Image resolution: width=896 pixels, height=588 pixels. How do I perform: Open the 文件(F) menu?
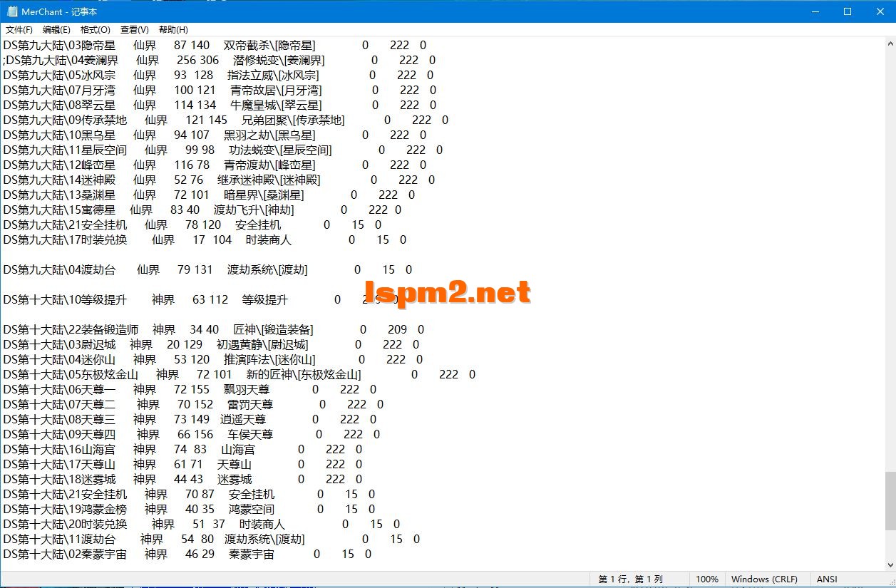pos(19,29)
